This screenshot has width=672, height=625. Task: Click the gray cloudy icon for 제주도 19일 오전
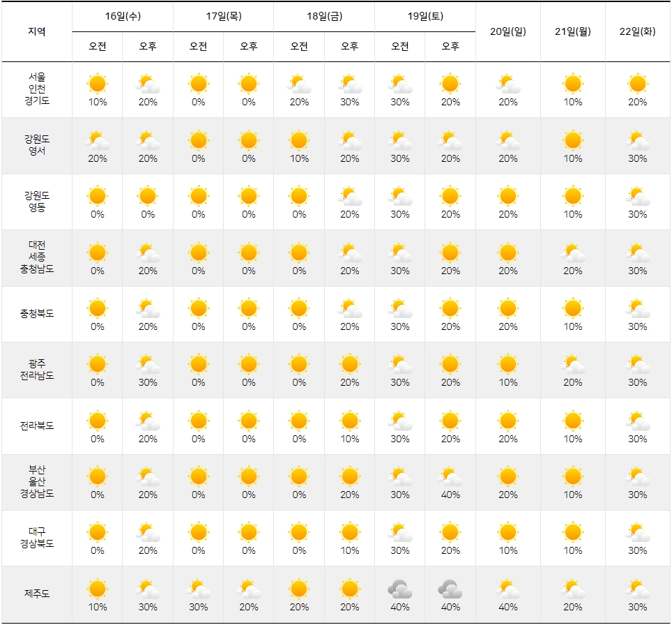point(400,589)
